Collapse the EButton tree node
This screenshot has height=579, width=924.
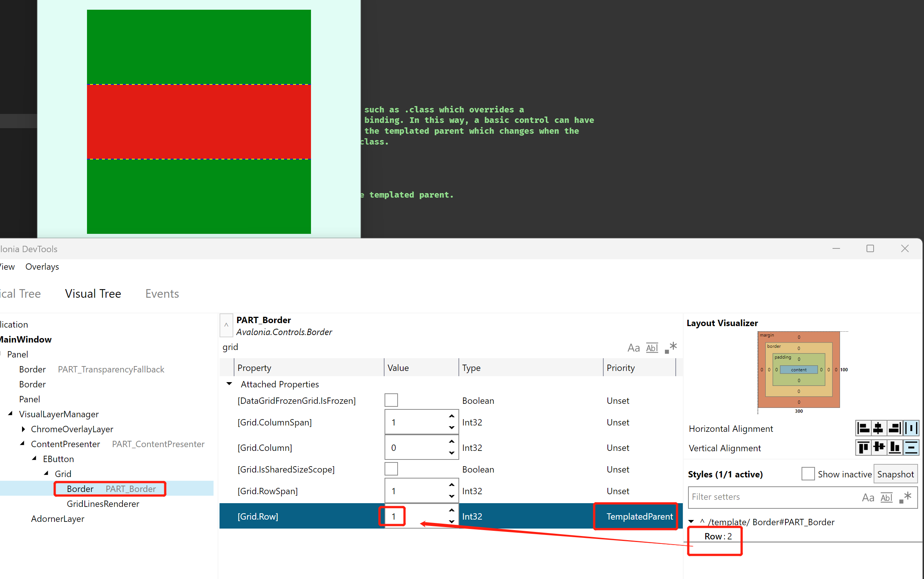click(34, 458)
